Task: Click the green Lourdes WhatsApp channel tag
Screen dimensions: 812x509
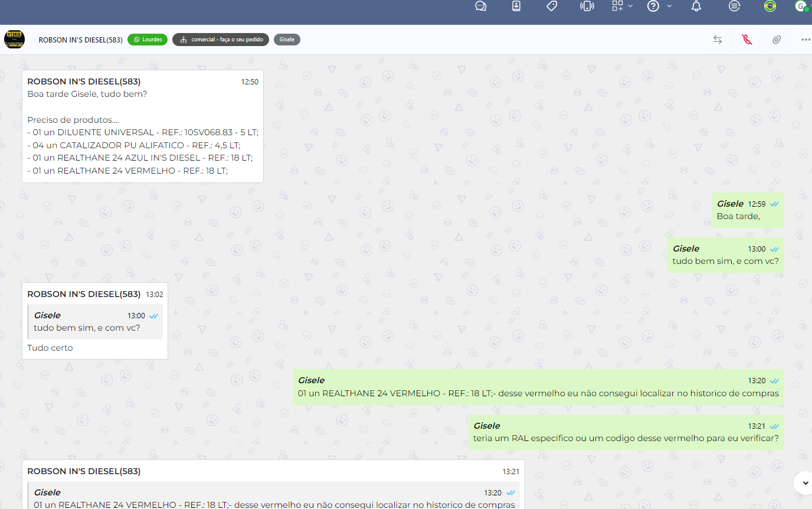Action: [x=148, y=40]
